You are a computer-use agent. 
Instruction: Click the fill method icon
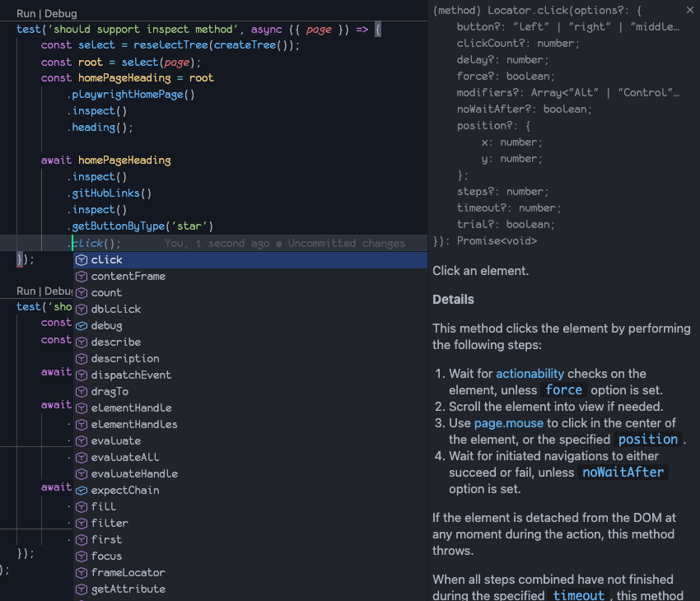point(81,506)
